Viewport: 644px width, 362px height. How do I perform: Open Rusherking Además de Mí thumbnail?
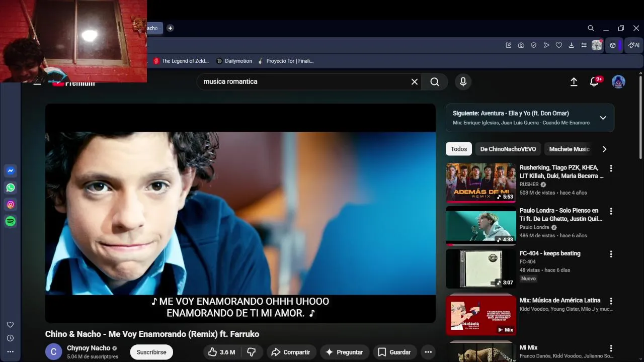click(x=481, y=183)
